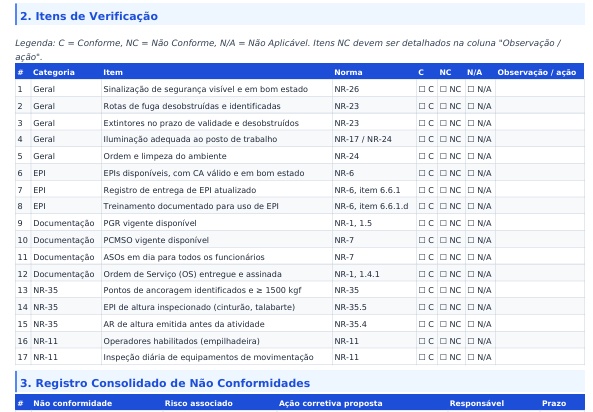Select the 2. Itens de Verificação heading
The height and width of the screenshot is (412, 593).
(89, 16)
